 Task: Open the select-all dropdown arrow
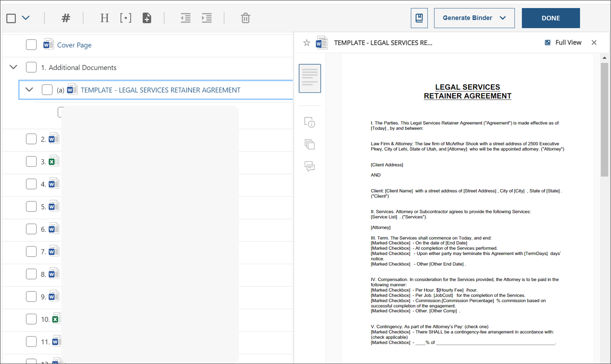click(26, 18)
